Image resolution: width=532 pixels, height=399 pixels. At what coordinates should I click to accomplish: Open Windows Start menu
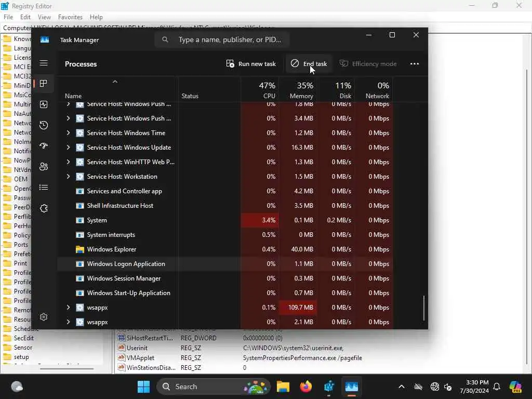pyautogui.click(x=143, y=387)
